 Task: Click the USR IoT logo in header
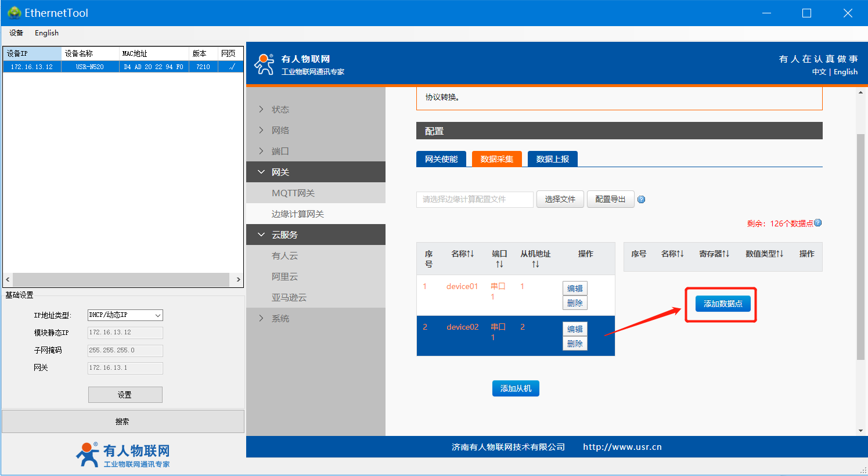coord(265,64)
